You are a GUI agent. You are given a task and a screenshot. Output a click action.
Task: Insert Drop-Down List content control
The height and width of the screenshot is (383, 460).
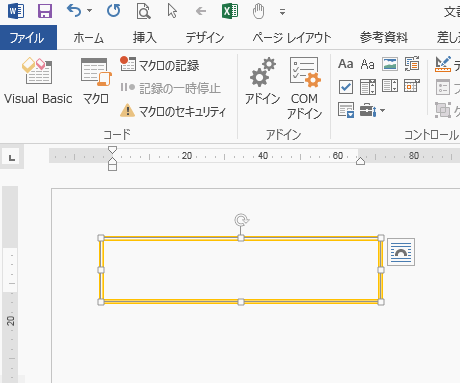click(390, 86)
